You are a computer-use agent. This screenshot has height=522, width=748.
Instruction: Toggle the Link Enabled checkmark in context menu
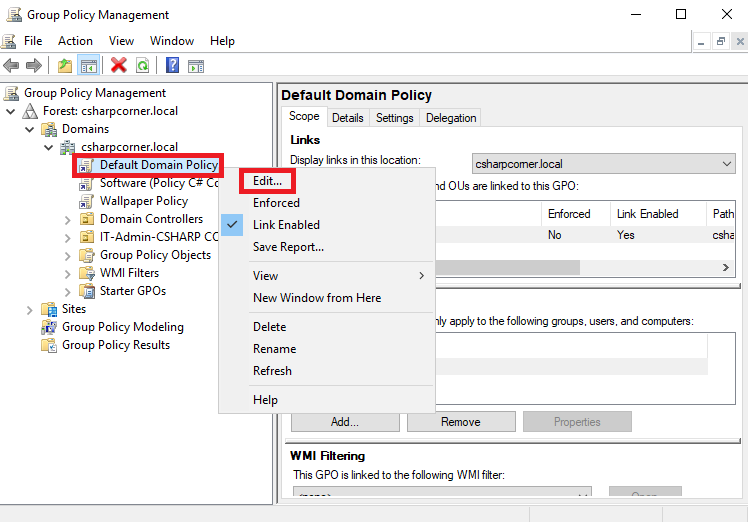pyautogui.click(x=232, y=225)
